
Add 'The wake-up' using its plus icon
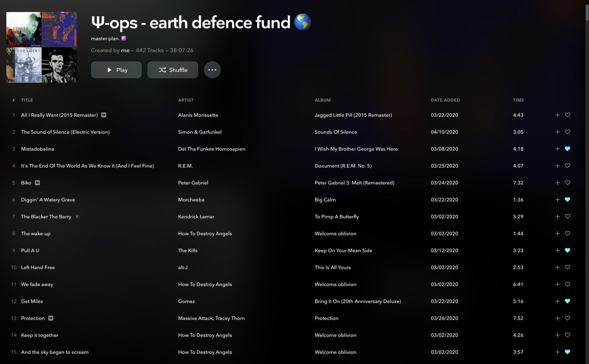click(557, 234)
